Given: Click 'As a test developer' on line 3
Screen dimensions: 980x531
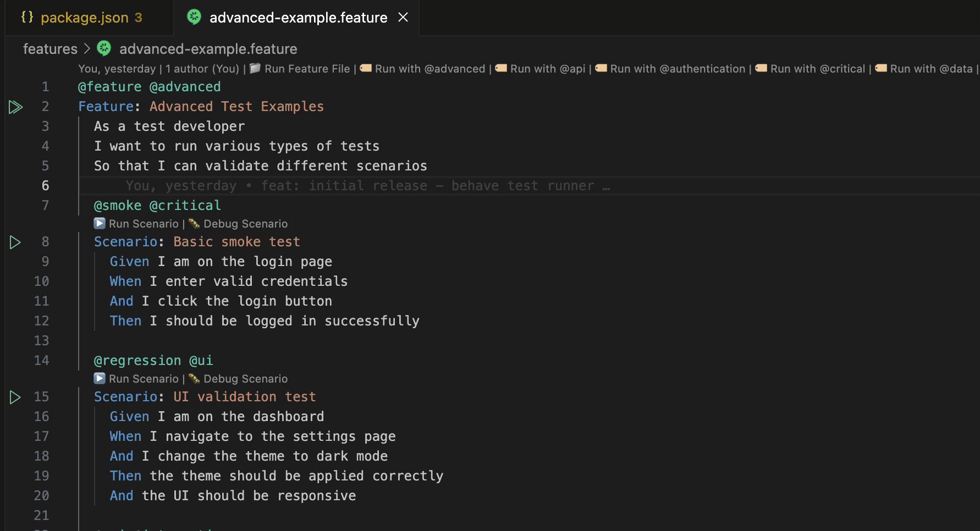Looking at the screenshot, I should (169, 126).
